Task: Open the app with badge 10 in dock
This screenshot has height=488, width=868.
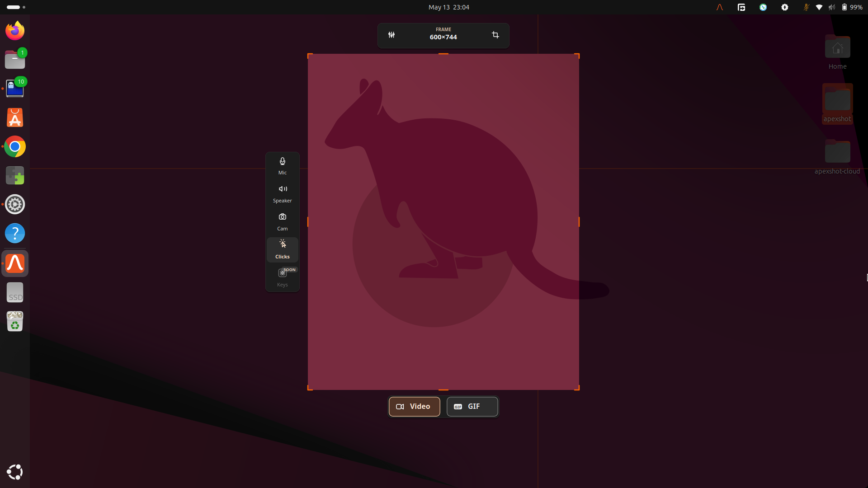Action: (x=15, y=89)
